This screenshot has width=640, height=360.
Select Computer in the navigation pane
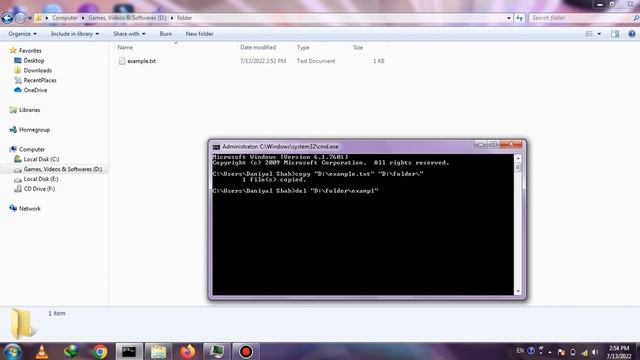[31, 149]
